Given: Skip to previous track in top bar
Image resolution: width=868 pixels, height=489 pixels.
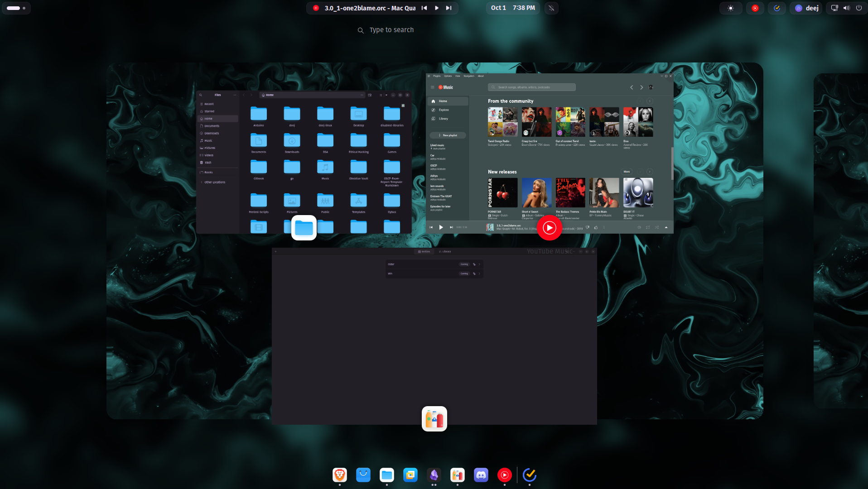Looking at the screenshot, I should pyautogui.click(x=424, y=8).
